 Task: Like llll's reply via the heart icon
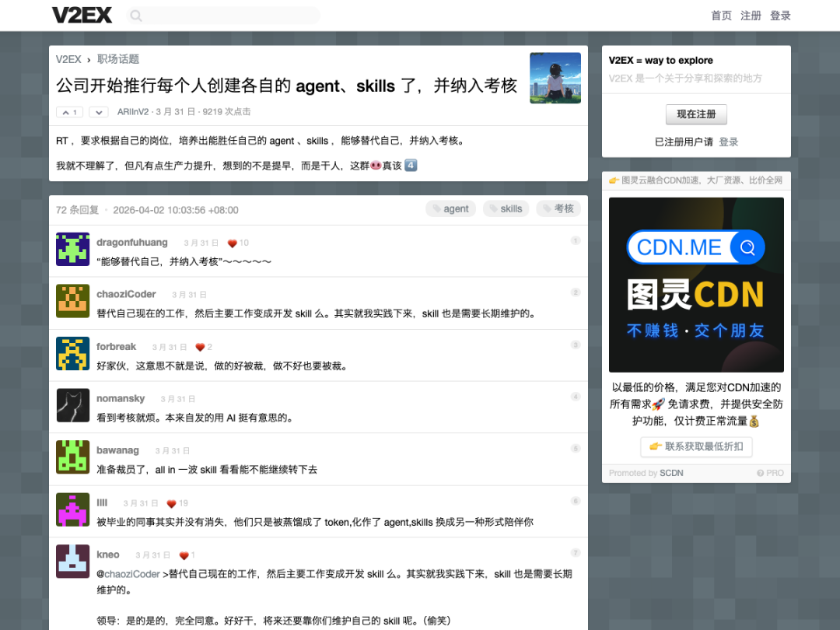pos(170,502)
